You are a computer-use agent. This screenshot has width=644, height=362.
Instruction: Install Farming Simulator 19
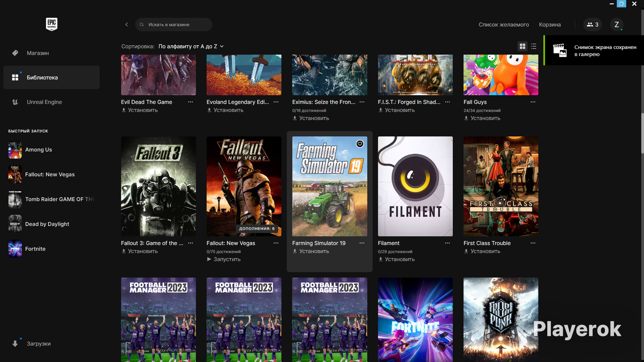[x=311, y=251]
